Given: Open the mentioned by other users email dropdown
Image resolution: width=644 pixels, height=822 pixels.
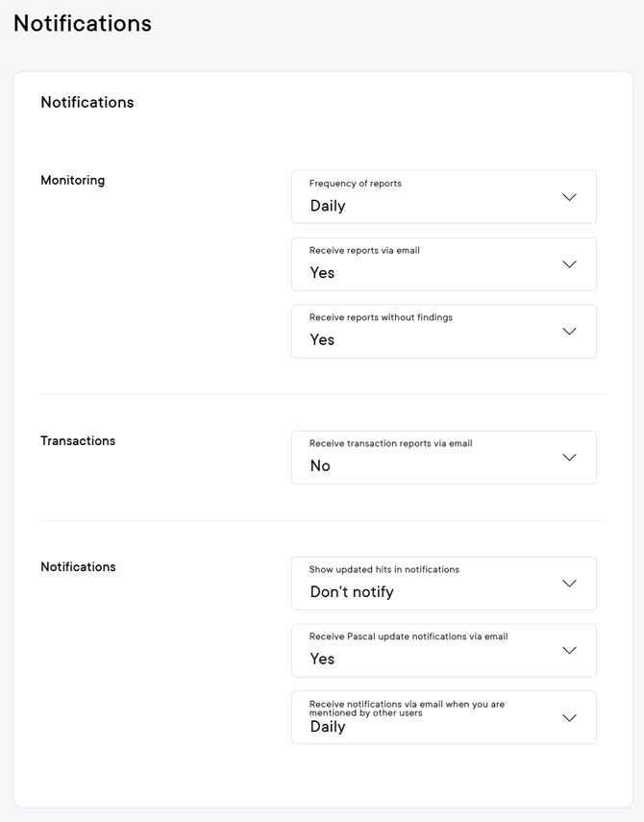Looking at the screenshot, I should 442,717.
